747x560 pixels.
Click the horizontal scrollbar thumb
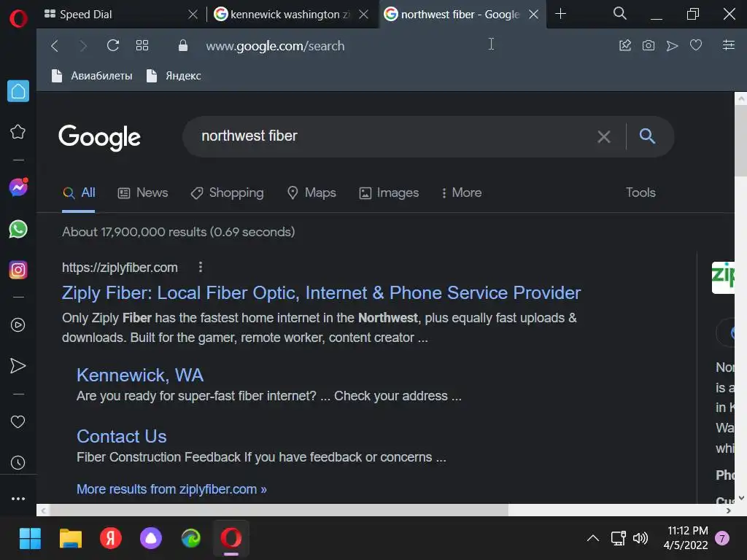[279, 510]
